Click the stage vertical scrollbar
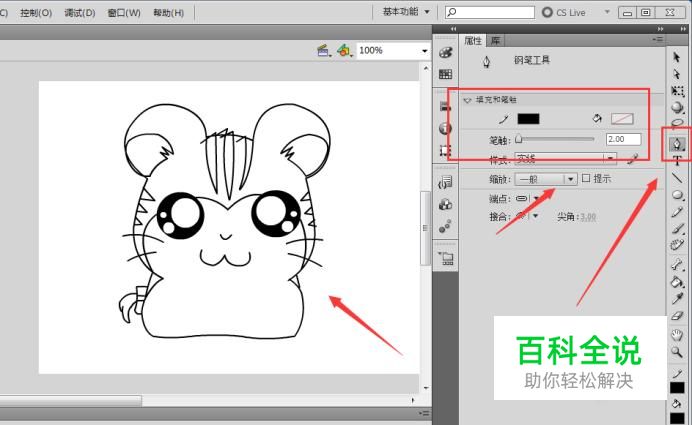 click(425, 226)
